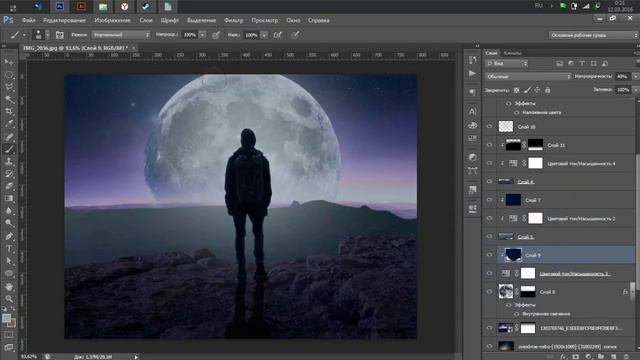Toggle the Brush panel from options bar
The image size is (640, 360).
60,35
